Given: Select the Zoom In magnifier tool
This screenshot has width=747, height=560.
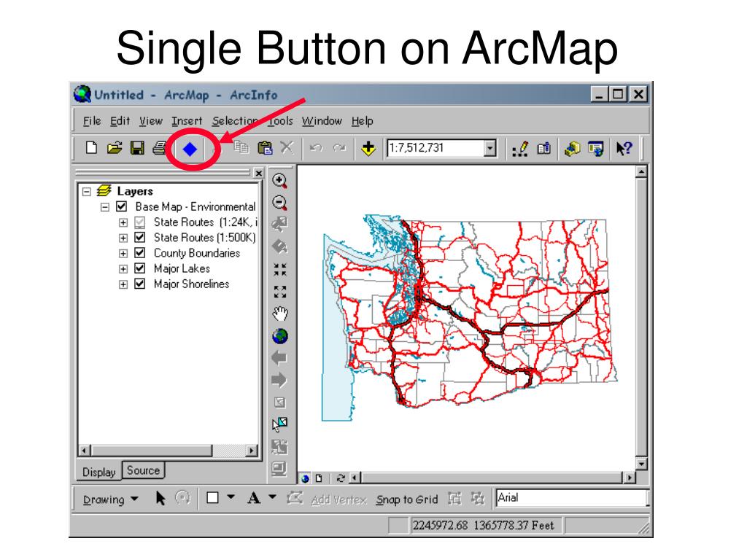Looking at the screenshot, I should click(x=279, y=180).
